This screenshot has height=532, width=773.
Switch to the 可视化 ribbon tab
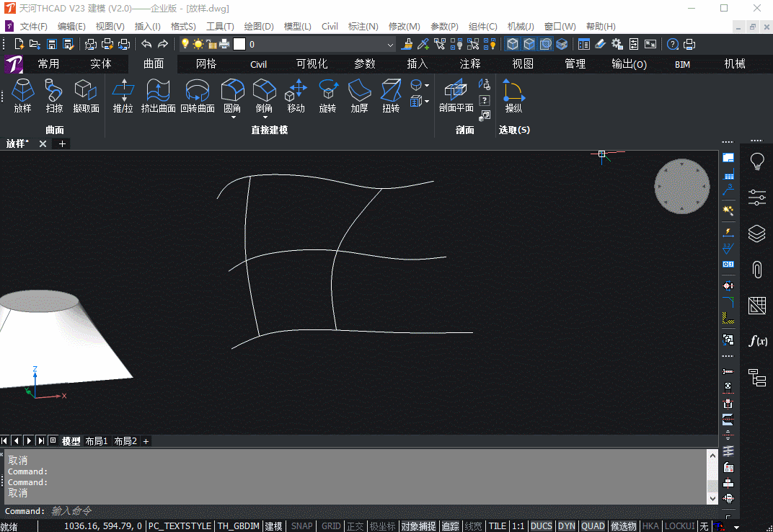[x=312, y=63]
